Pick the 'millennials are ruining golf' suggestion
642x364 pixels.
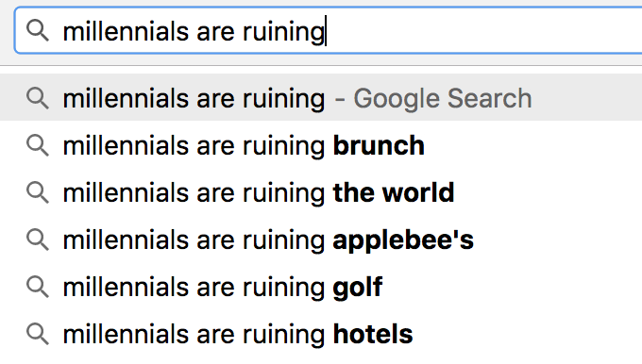pyautogui.click(x=321, y=287)
